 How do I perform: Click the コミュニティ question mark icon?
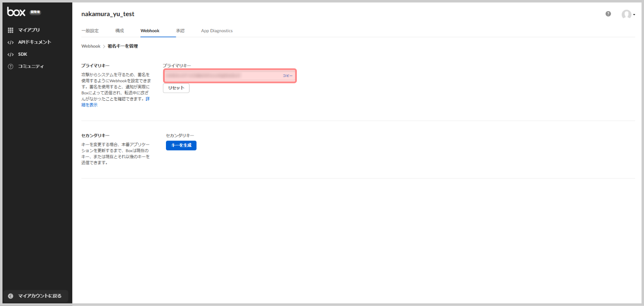tap(11, 66)
